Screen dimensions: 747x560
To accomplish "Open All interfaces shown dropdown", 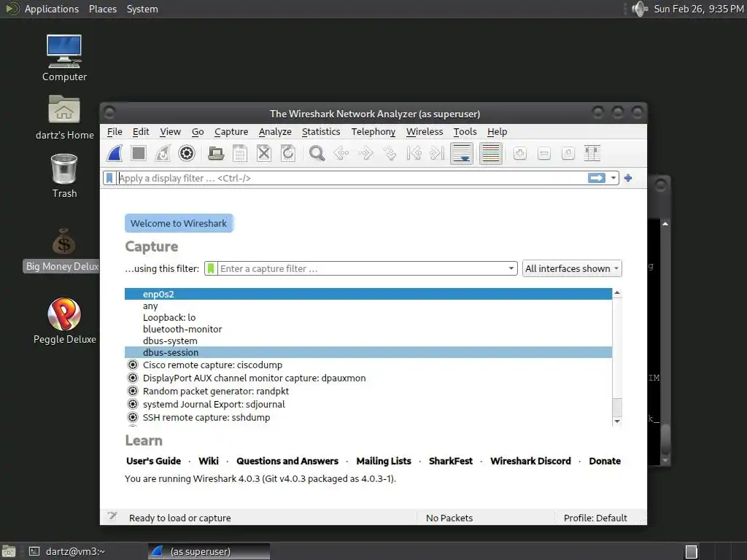I will [572, 268].
